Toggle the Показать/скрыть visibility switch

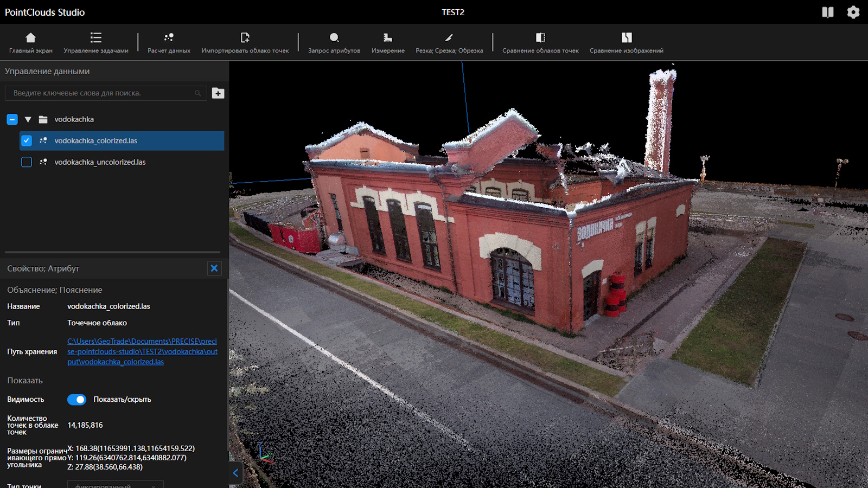pos(76,399)
